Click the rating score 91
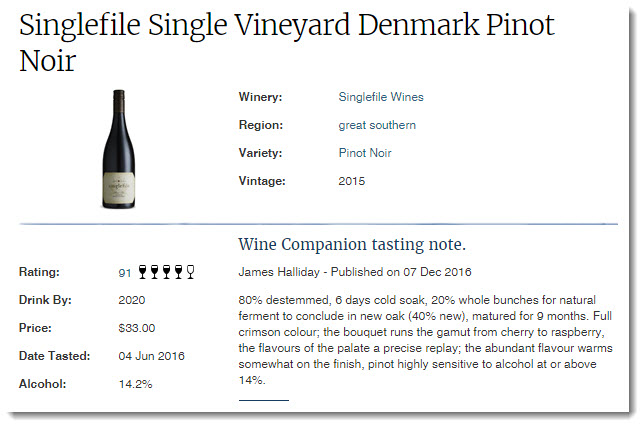This screenshot has width=644, height=427. [125, 273]
